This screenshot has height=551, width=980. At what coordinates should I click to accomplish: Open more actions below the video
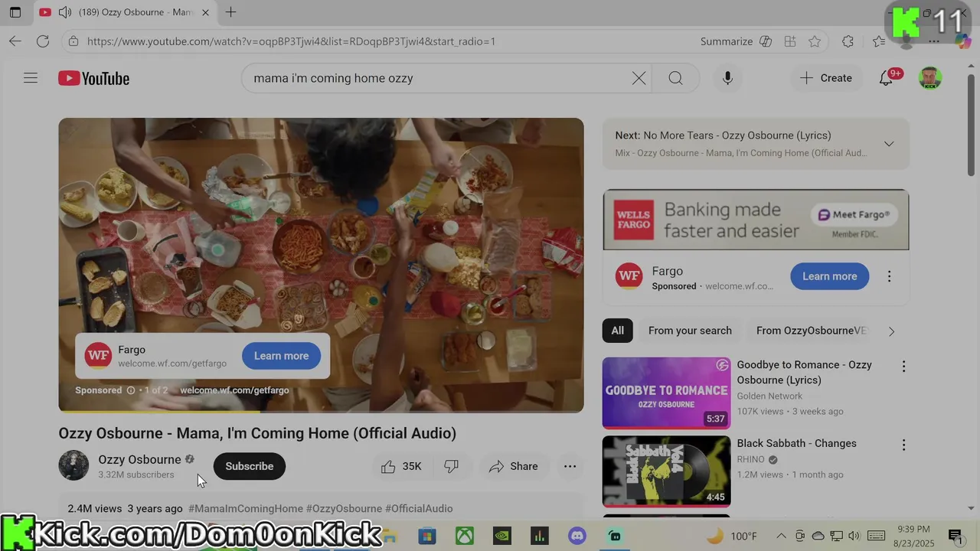click(570, 466)
